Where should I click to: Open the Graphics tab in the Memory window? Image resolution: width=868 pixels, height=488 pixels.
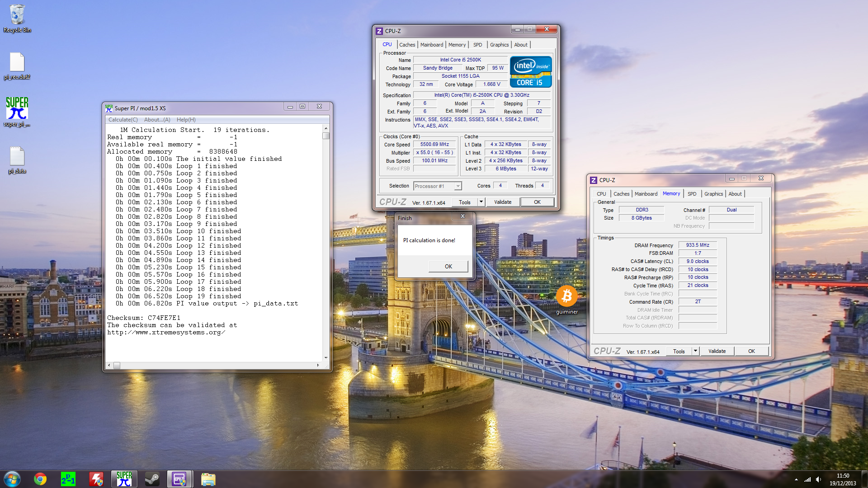click(714, 194)
